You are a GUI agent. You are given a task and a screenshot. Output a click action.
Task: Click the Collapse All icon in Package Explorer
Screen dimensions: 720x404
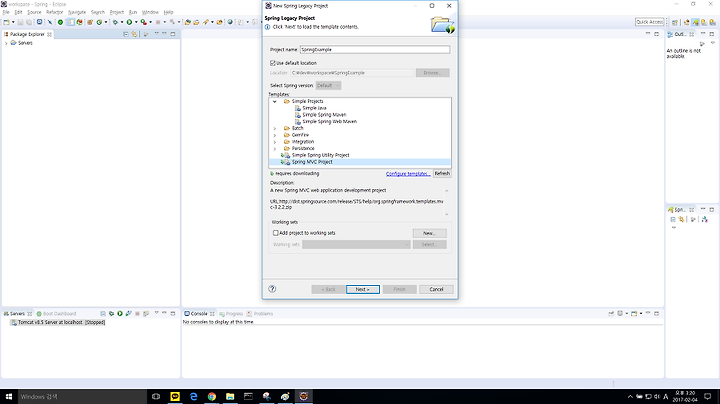[126, 34]
